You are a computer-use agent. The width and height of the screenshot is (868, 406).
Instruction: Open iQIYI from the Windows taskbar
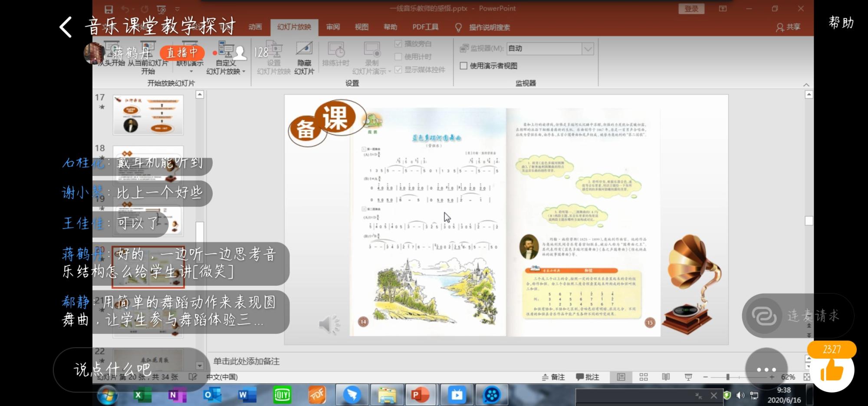pyautogui.click(x=282, y=395)
